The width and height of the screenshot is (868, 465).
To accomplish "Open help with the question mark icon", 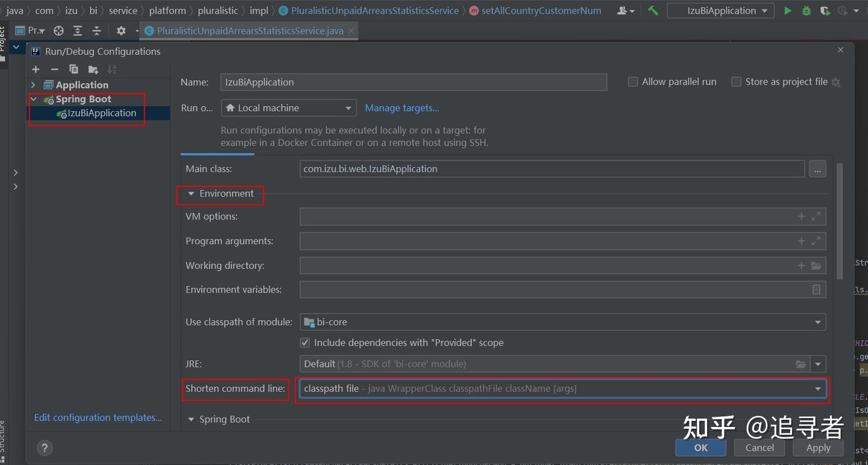I will pos(45,448).
